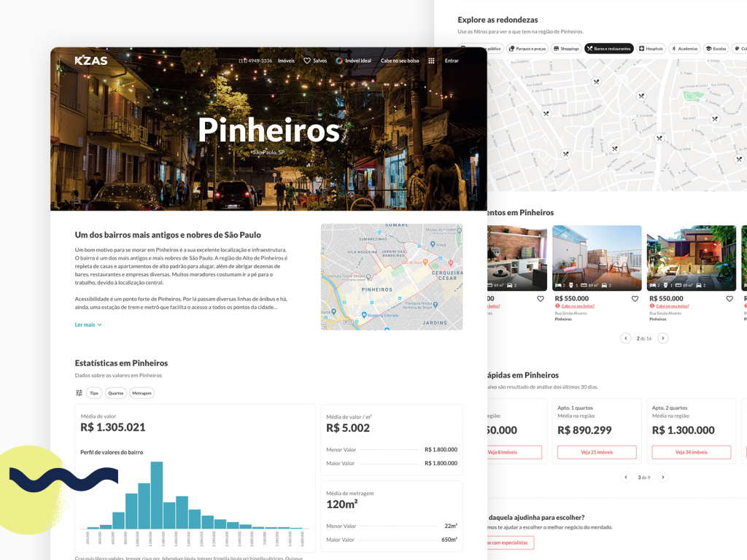The width and height of the screenshot is (747, 560).
Task: Go to previous page of 3 de 9
Action: click(x=626, y=477)
